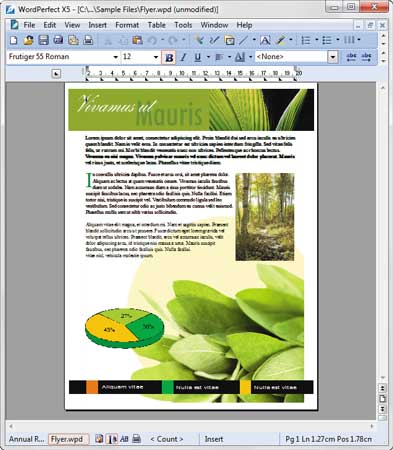Open the <None> styles dropdown
393x450 pixels.
point(333,57)
